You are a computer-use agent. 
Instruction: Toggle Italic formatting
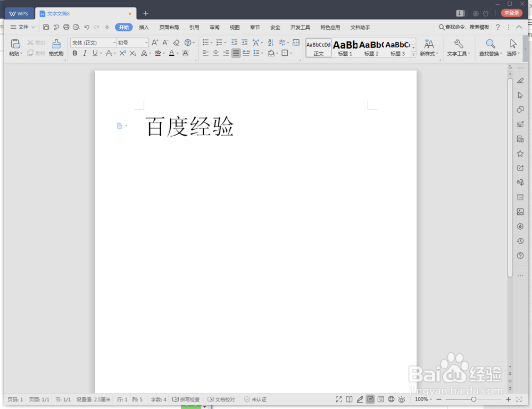(85, 53)
